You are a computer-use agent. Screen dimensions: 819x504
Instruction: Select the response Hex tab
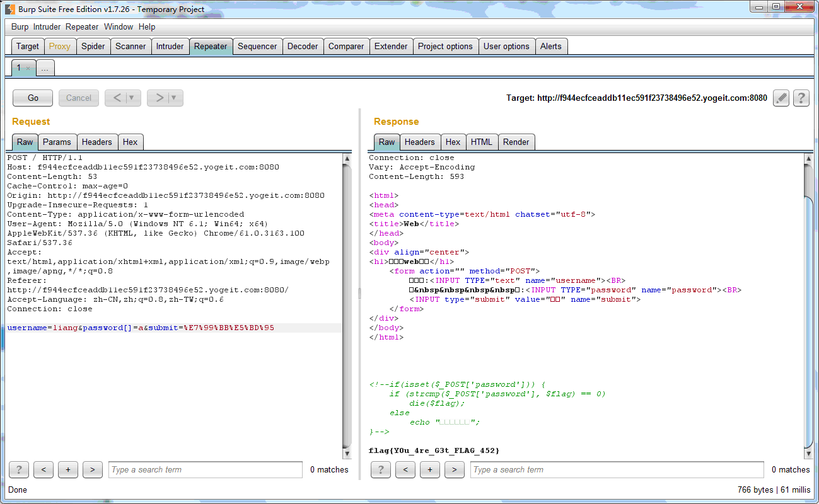pos(453,142)
